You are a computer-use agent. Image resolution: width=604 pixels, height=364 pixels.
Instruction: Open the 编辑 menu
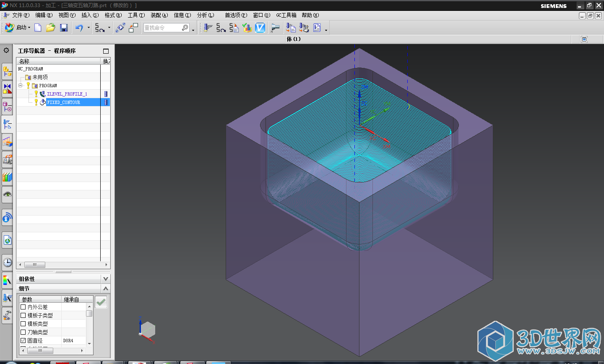pyautogui.click(x=44, y=15)
